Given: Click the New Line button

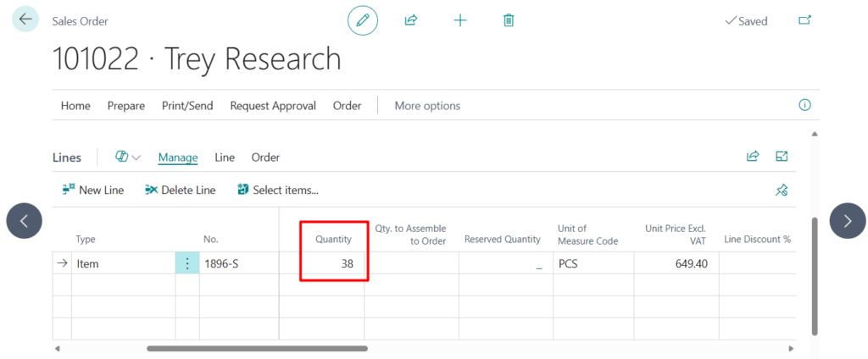Looking at the screenshot, I should [x=93, y=190].
